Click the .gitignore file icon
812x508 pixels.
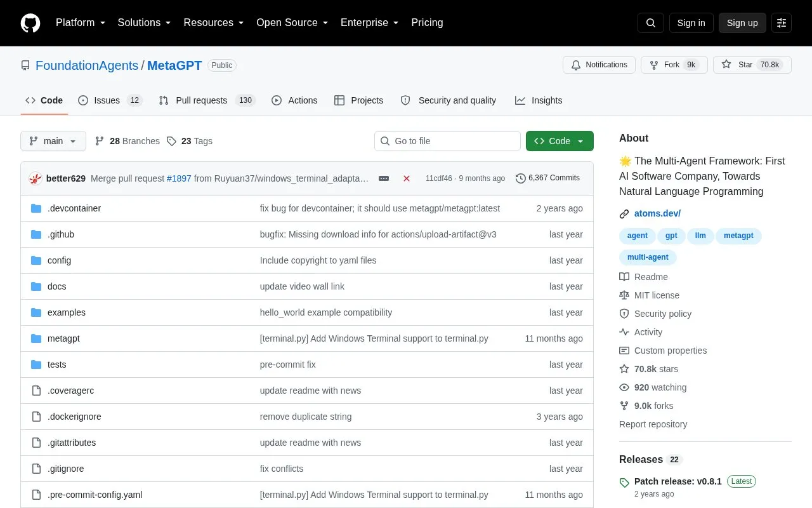[x=36, y=469]
